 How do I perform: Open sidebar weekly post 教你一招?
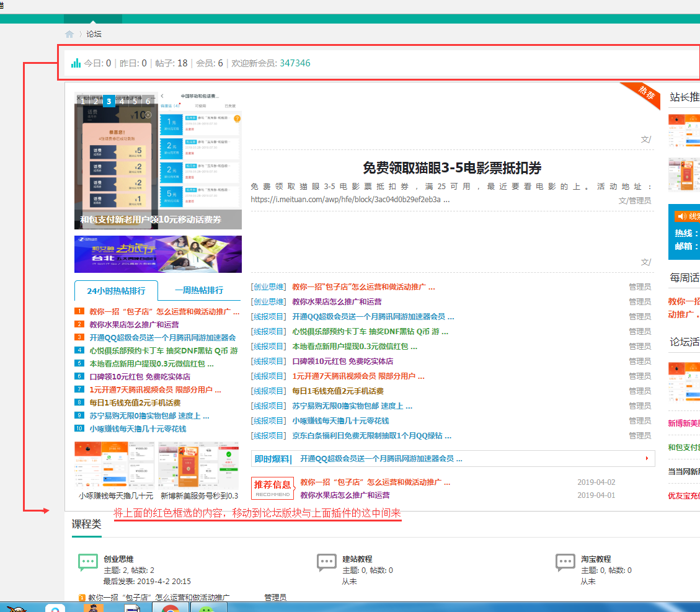coord(684,308)
